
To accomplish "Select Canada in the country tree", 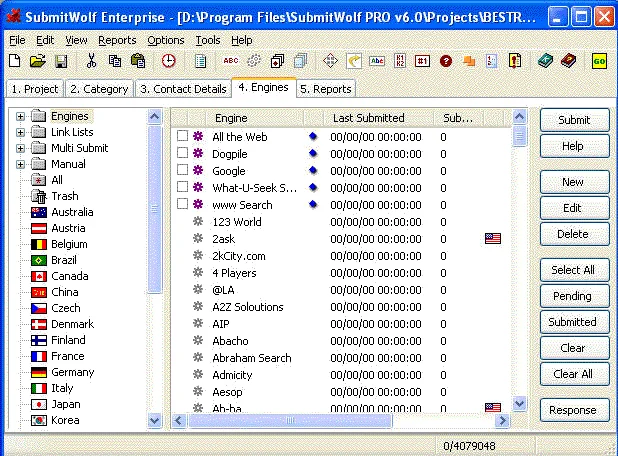I will tap(70, 276).
